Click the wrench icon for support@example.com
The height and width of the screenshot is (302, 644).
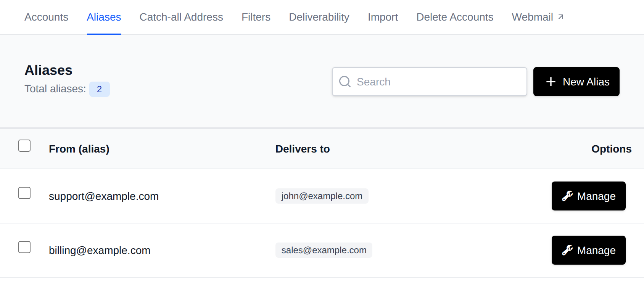(567, 196)
